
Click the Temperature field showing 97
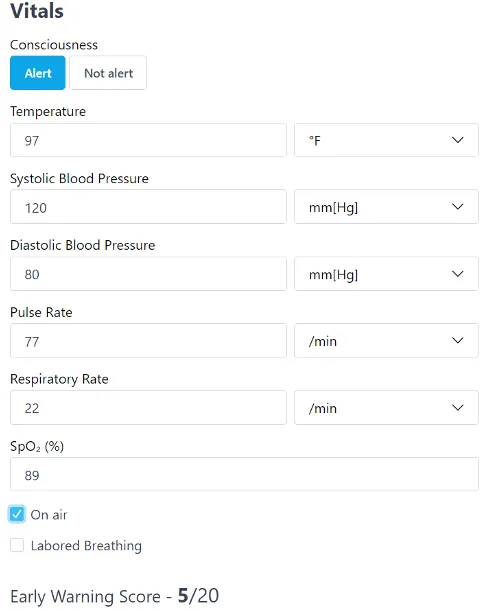(x=148, y=140)
